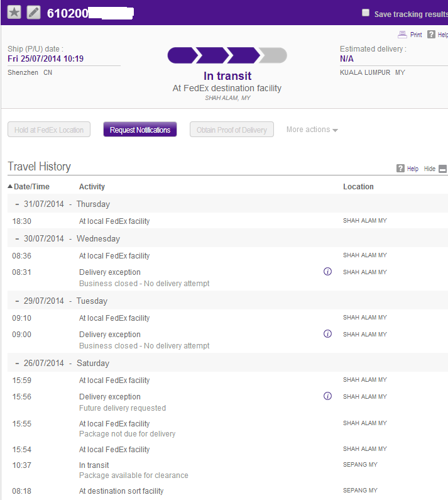Screen dimensions: 448x500
Task: Click the star favorite icon
Action: click(x=14, y=13)
